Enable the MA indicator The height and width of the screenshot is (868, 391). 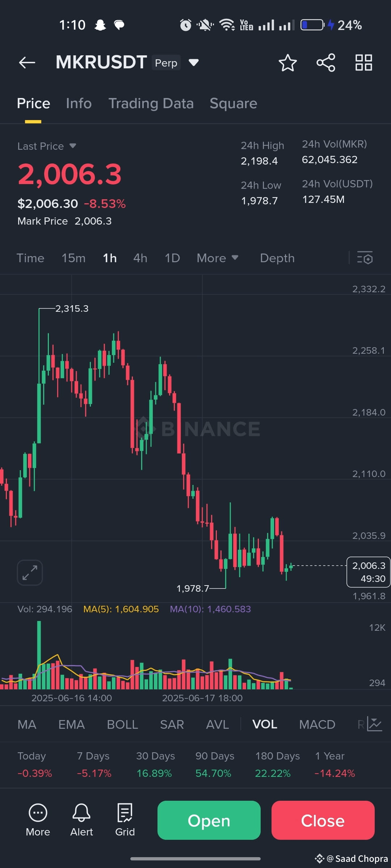click(27, 724)
